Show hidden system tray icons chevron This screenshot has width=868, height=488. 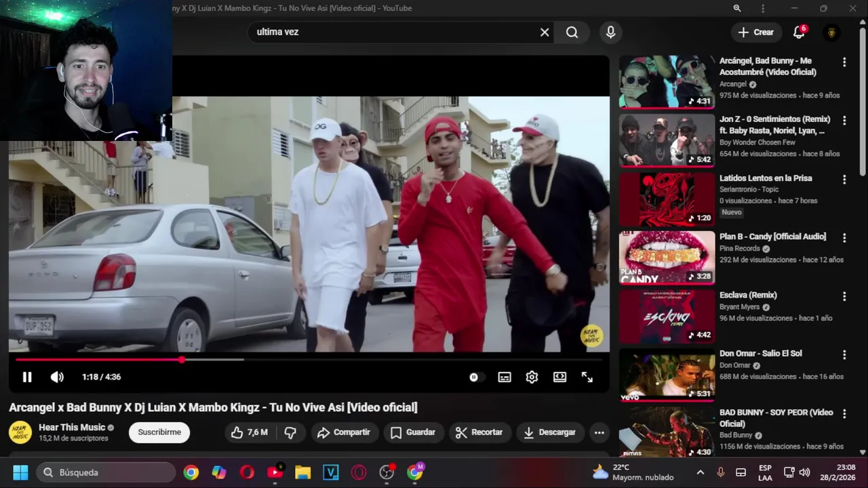click(701, 472)
